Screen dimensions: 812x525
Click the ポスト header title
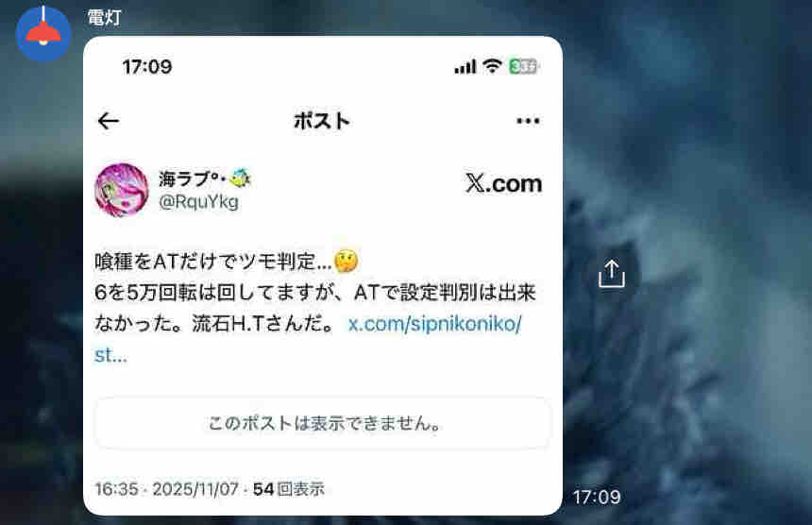[x=322, y=121]
